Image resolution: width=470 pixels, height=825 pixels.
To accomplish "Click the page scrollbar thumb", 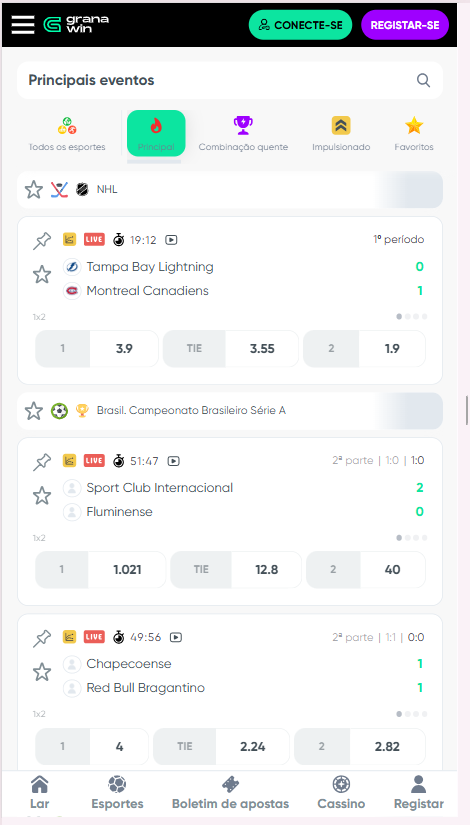I will (467, 410).
